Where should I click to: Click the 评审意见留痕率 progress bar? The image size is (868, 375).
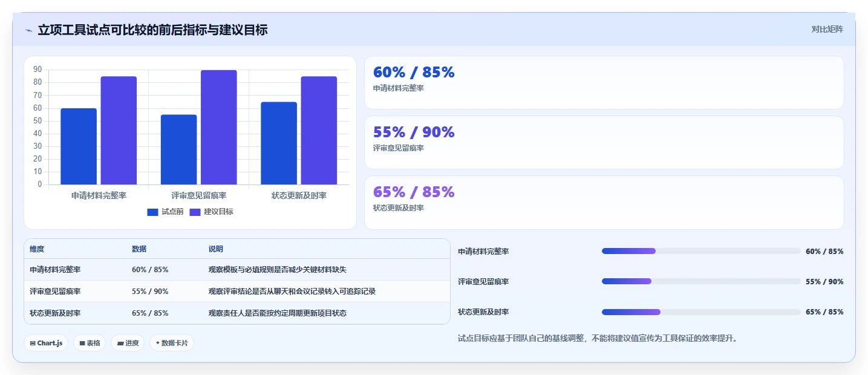[x=701, y=281]
